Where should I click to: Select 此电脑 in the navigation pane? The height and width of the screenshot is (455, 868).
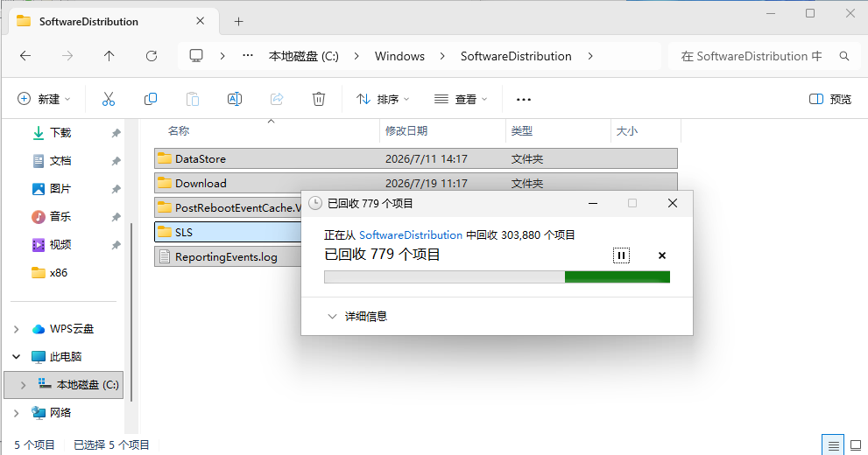(x=66, y=357)
